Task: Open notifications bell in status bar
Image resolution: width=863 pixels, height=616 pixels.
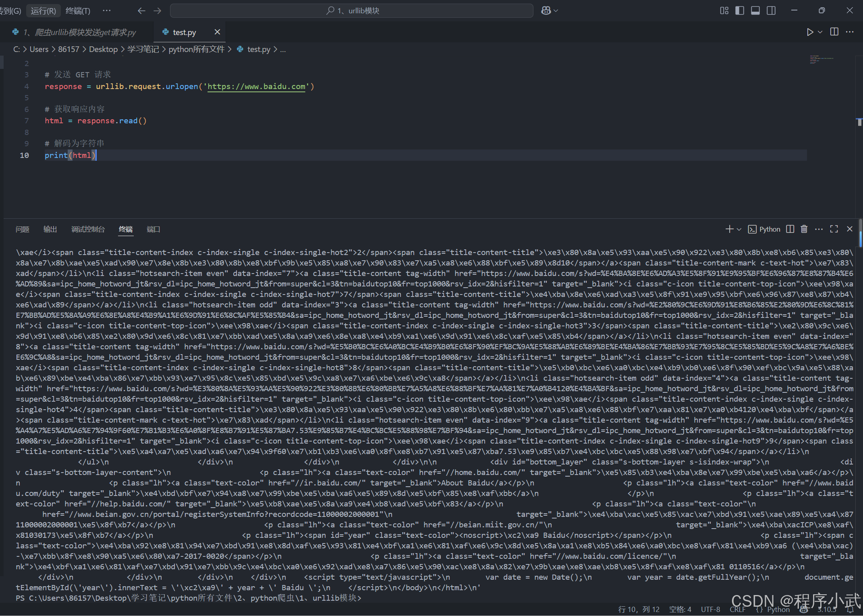Action: click(850, 610)
